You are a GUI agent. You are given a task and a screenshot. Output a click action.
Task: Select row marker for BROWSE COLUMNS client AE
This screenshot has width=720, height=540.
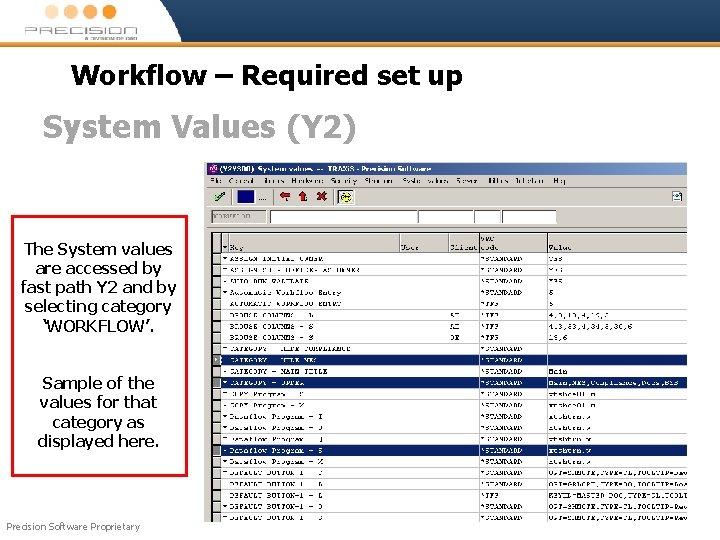tap(217, 326)
